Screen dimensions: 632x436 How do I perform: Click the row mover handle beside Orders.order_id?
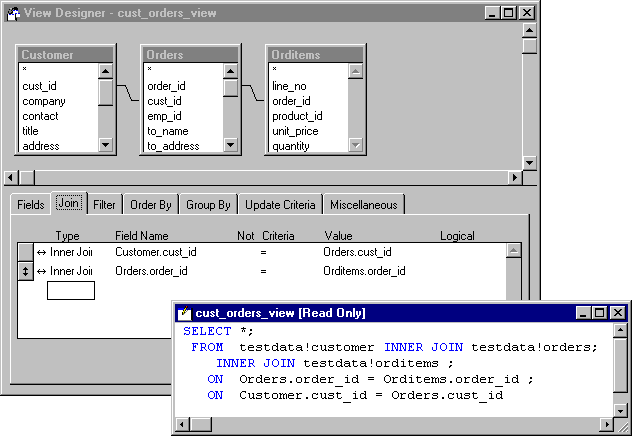click(x=26, y=271)
